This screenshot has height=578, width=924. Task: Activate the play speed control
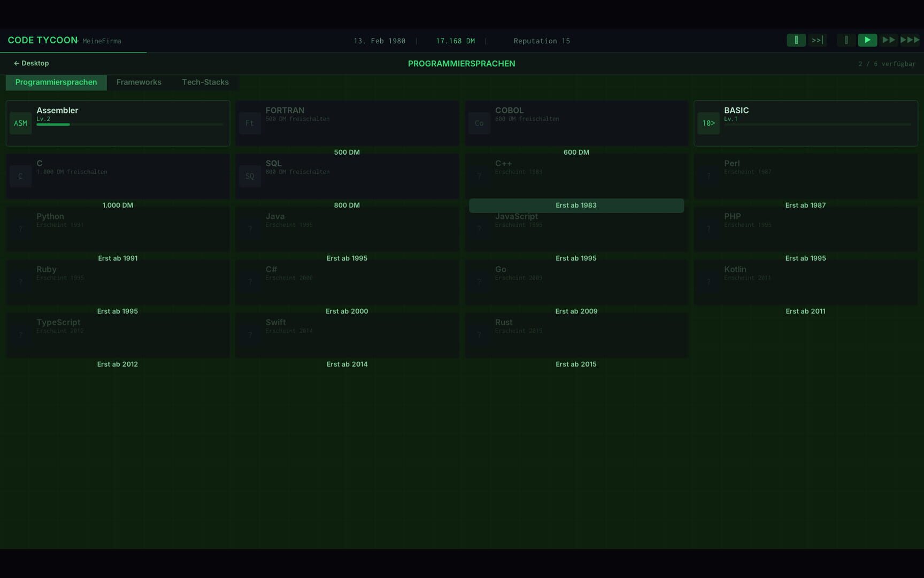(867, 40)
